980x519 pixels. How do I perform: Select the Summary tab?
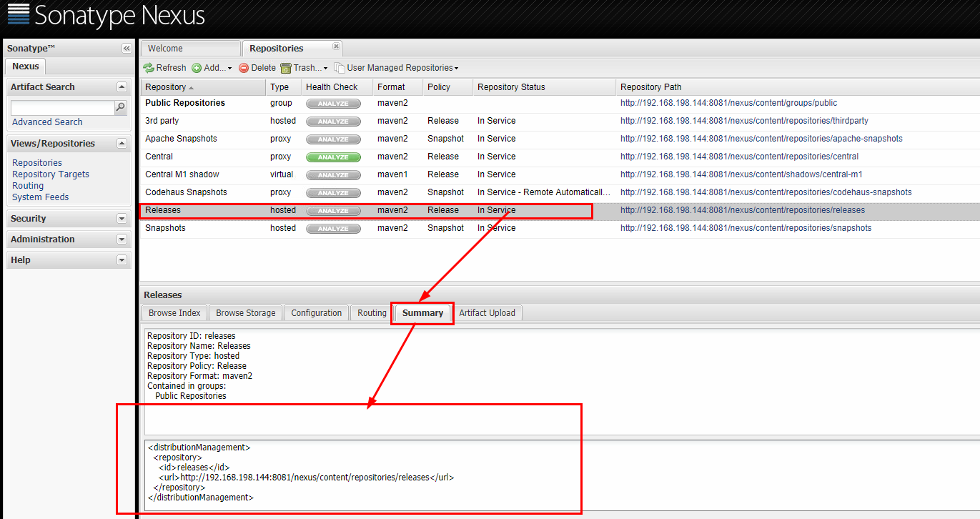click(422, 313)
